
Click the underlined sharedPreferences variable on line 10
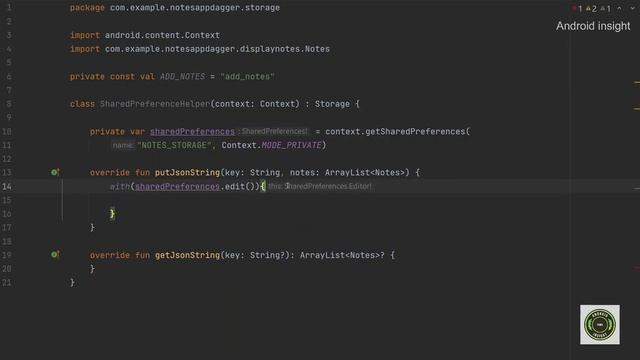tap(192, 131)
